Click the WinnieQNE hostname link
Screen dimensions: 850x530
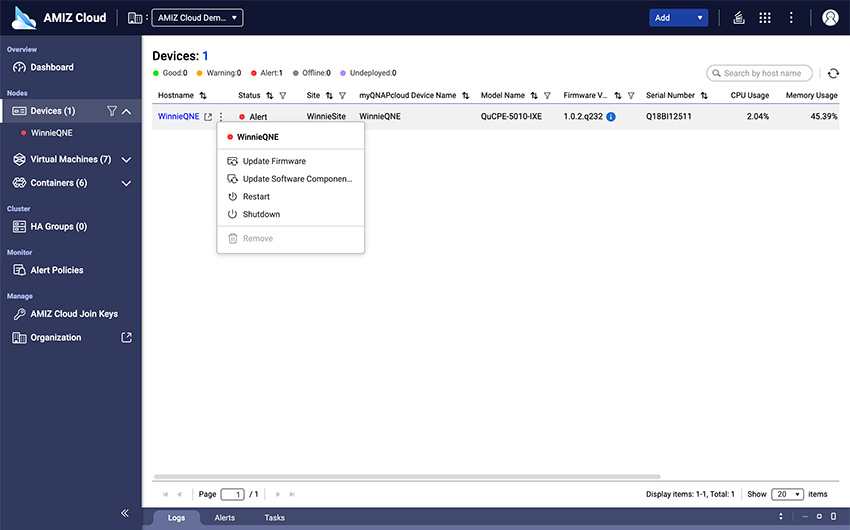point(178,117)
